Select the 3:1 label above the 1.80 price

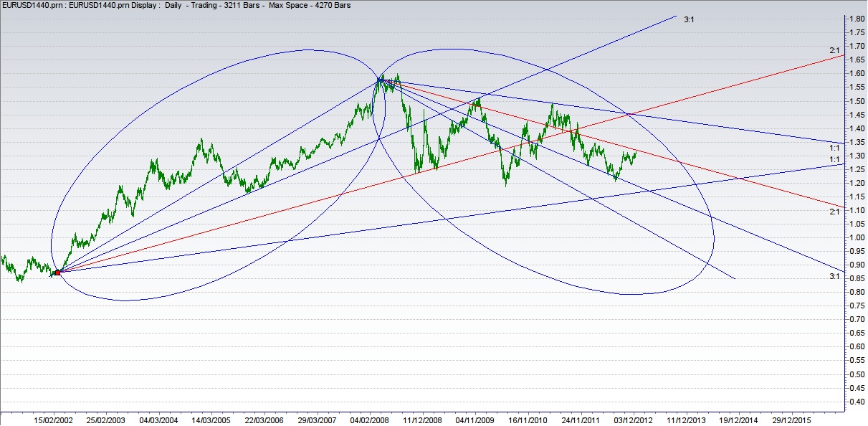[x=688, y=20]
